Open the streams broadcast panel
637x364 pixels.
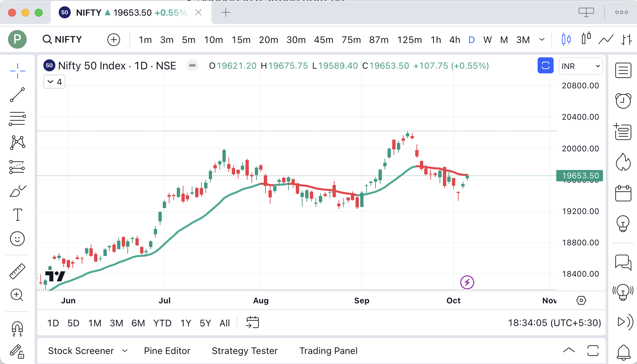pos(625,322)
